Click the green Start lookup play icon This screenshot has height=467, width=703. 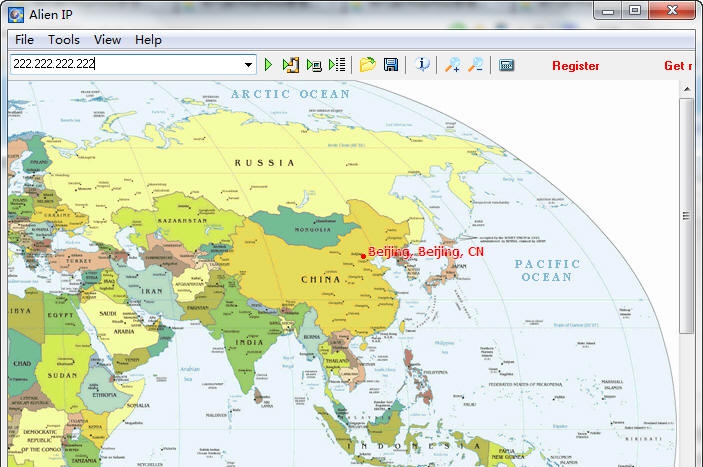coord(268,65)
